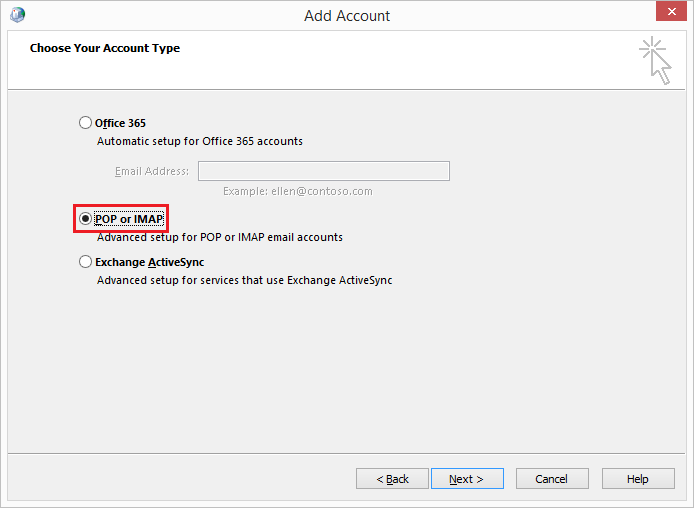Viewport: 694px width, 508px height.
Task: Click the 'Email Address:' label
Action: tap(152, 171)
